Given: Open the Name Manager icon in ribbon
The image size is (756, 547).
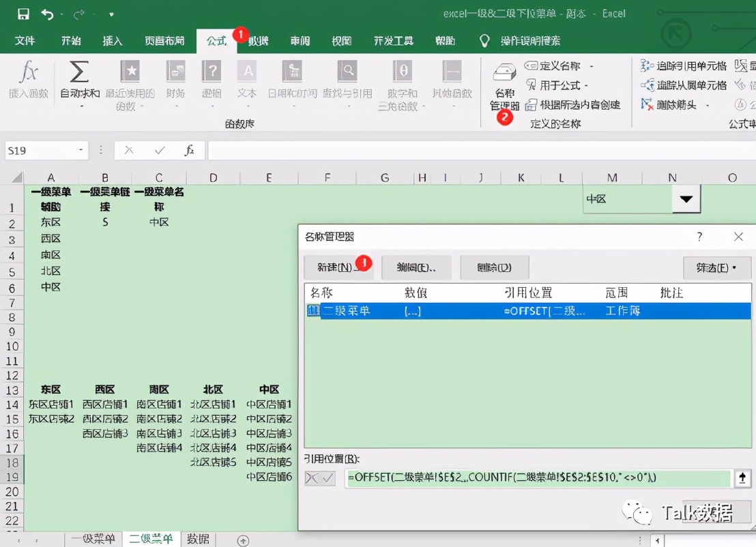Looking at the screenshot, I should tap(504, 74).
